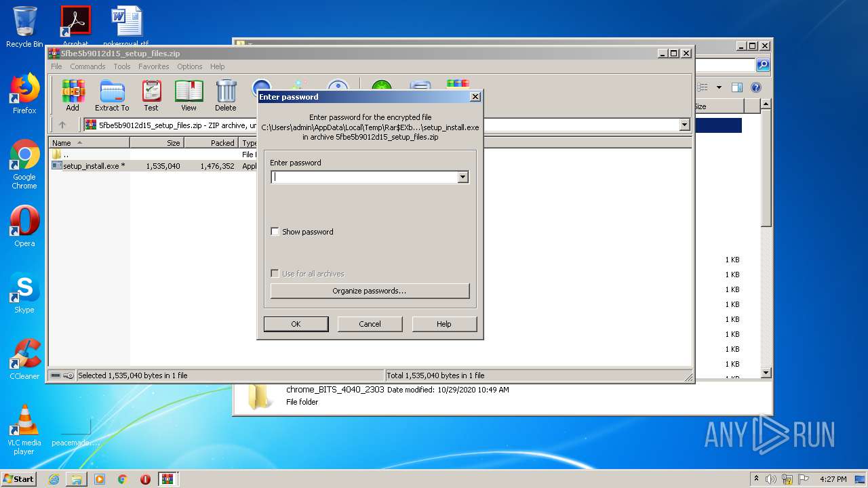Click the chrome_BITS_4040_2303 folder name

point(335,390)
